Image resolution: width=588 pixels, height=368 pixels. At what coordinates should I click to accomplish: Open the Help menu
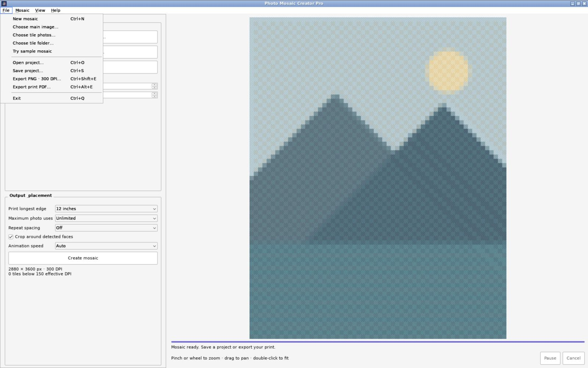coord(55,10)
